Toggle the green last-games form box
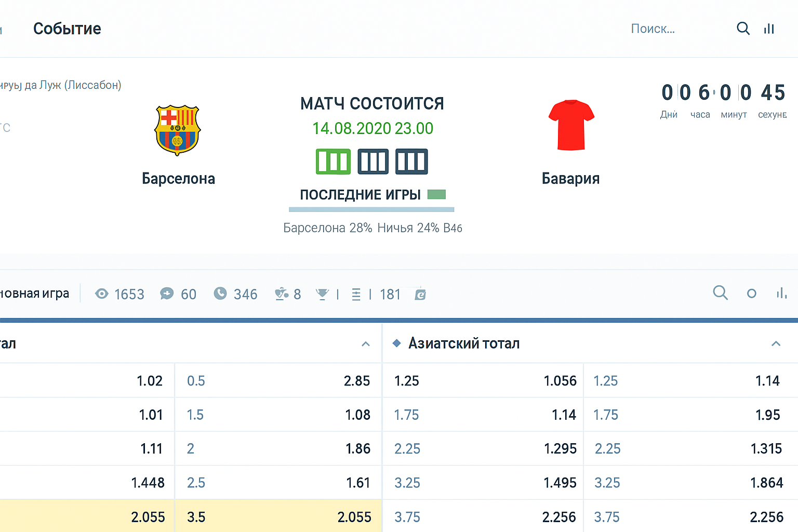This screenshot has width=798, height=532. tap(333, 162)
